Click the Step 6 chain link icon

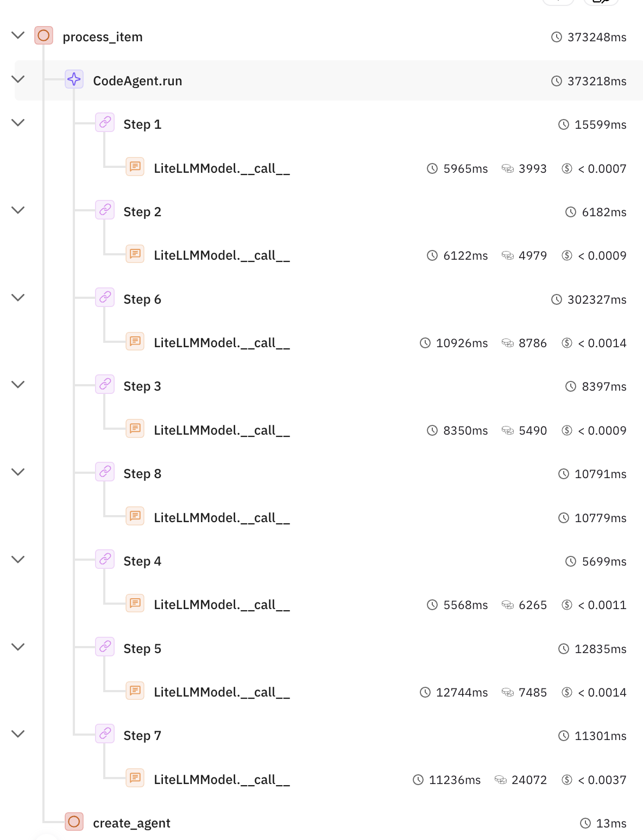pos(105,298)
